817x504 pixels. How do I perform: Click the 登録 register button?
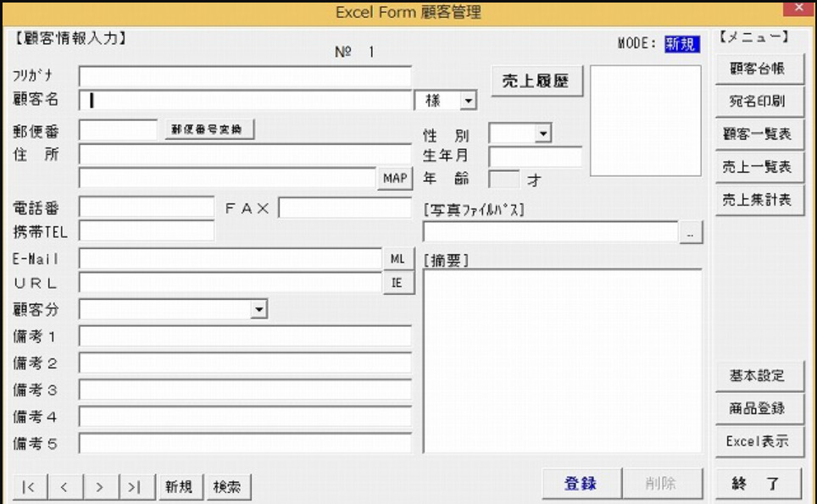(581, 484)
